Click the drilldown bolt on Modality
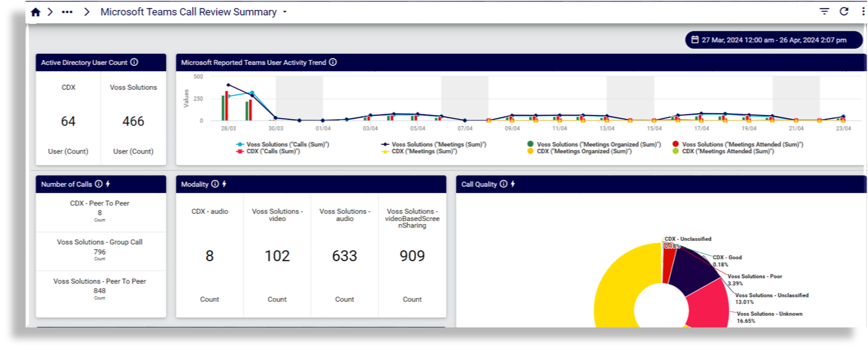Viewport: 868px width, 350px height. point(224,184)
